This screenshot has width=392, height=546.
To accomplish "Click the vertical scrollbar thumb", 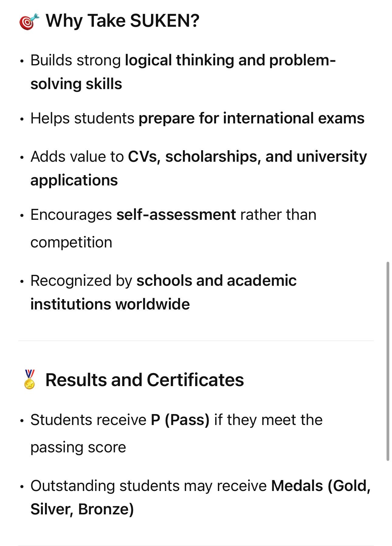I will tap(387, 361).
